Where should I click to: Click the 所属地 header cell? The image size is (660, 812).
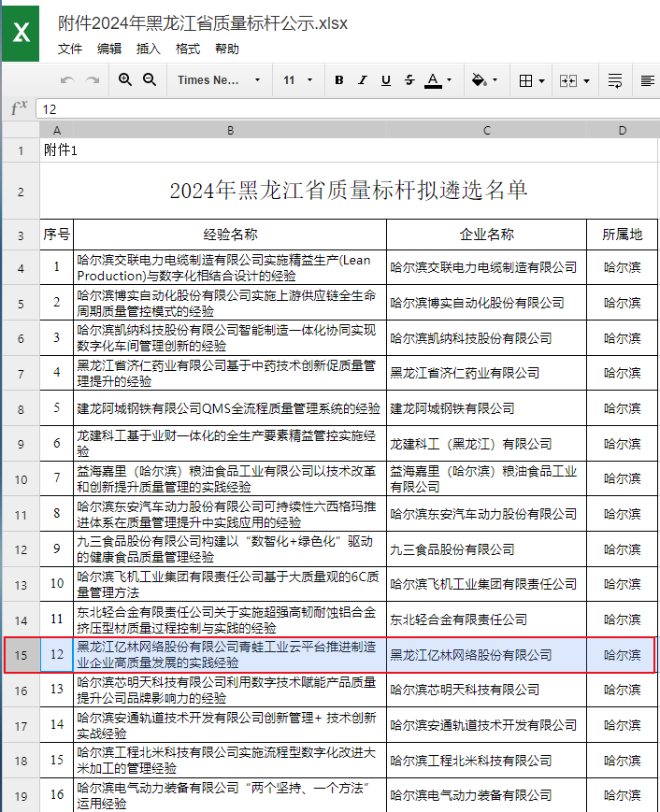[623, 235]
